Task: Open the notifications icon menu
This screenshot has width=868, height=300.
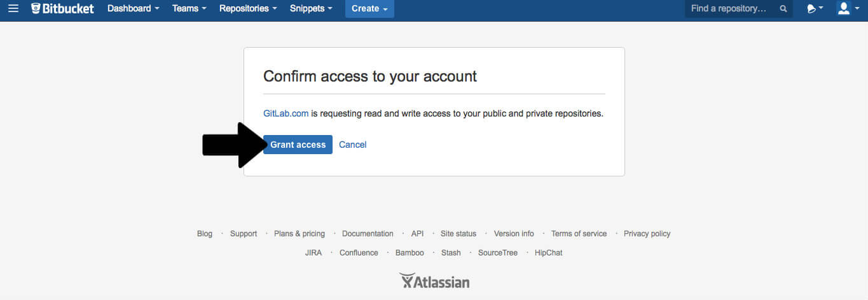Action: click(x=815, y=9)
